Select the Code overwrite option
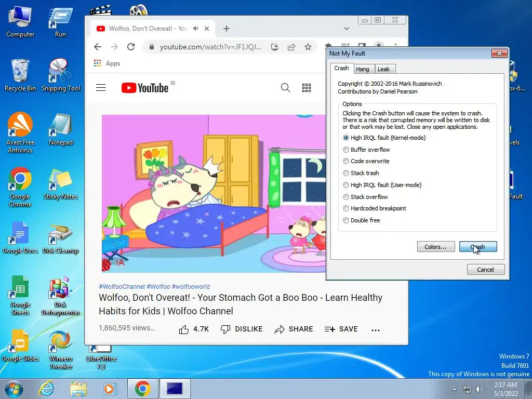The image size is (532, 399). (x=366, y=161)
